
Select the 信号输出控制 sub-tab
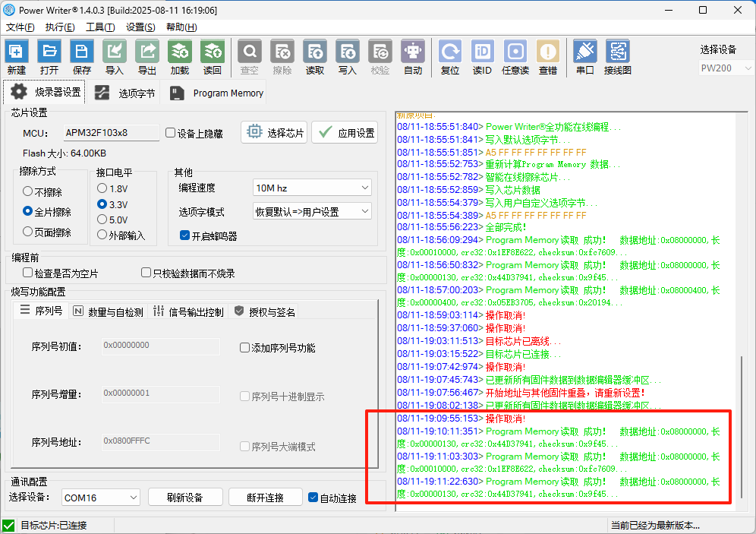pos(187,311)
